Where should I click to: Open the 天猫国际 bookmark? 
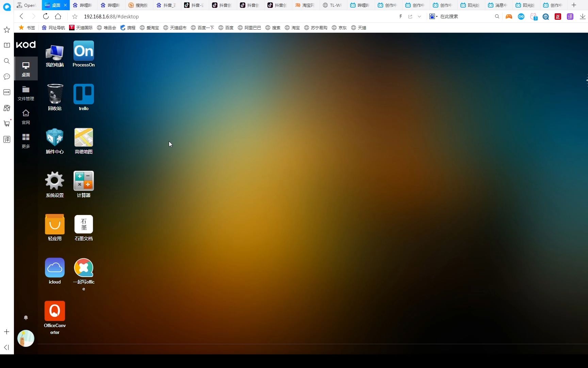[81, 28]
